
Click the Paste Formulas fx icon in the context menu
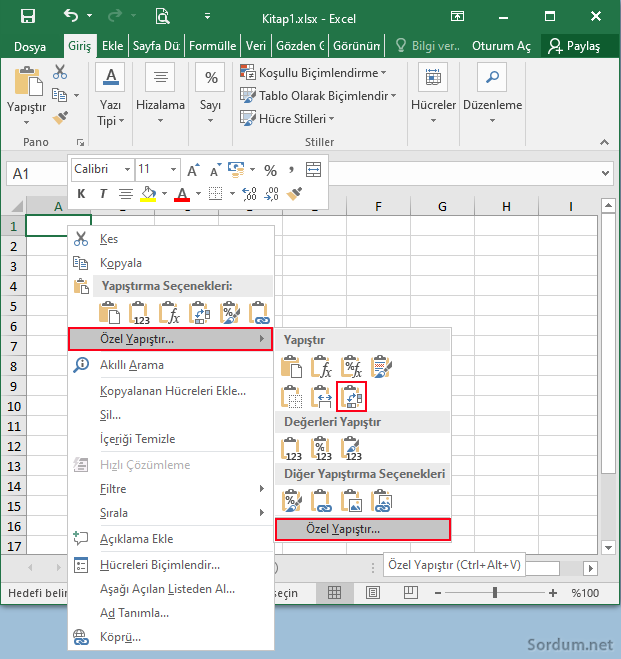tap(169, 313)
